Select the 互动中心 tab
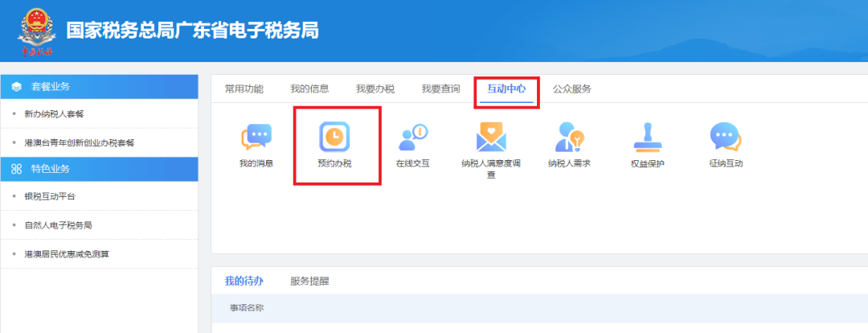This screenshot has width=868, height=333. coord(506,89)
